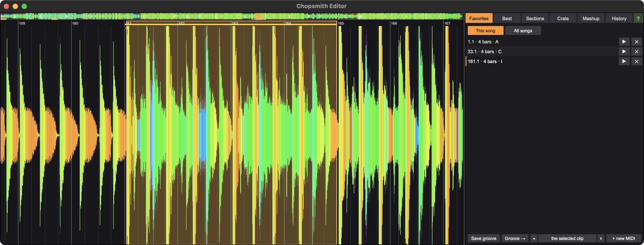Remove the 1.1 · 4 bars · A favorite
The height and width of the screenshot is (245, 644).
click(x=636, y=42)
